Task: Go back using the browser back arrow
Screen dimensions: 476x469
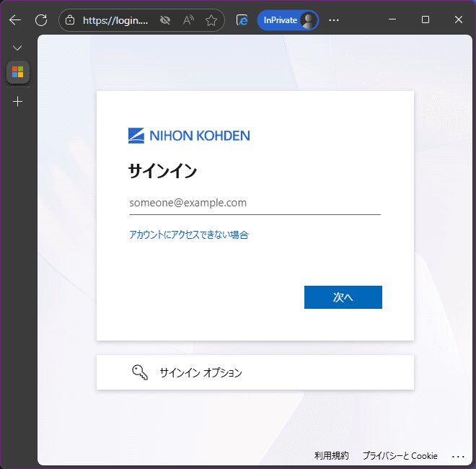Action: tap(15, 20)
